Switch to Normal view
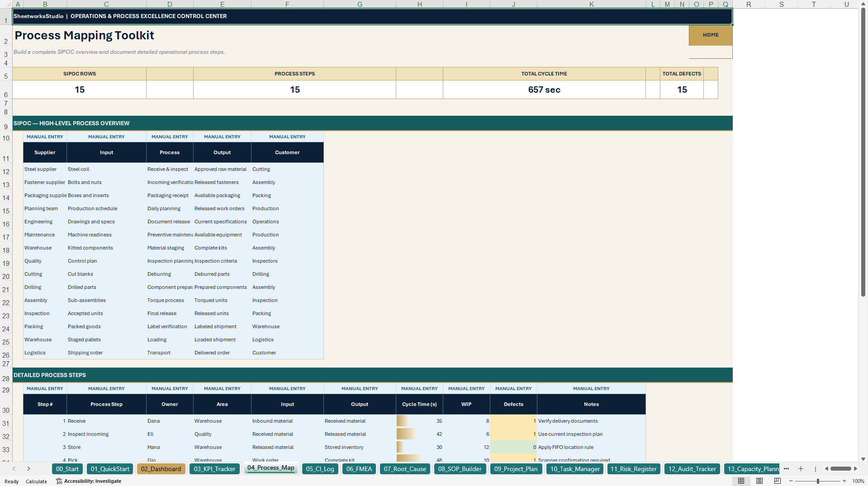The height and width of the screenshot is (486, 868). coord(741,481)
